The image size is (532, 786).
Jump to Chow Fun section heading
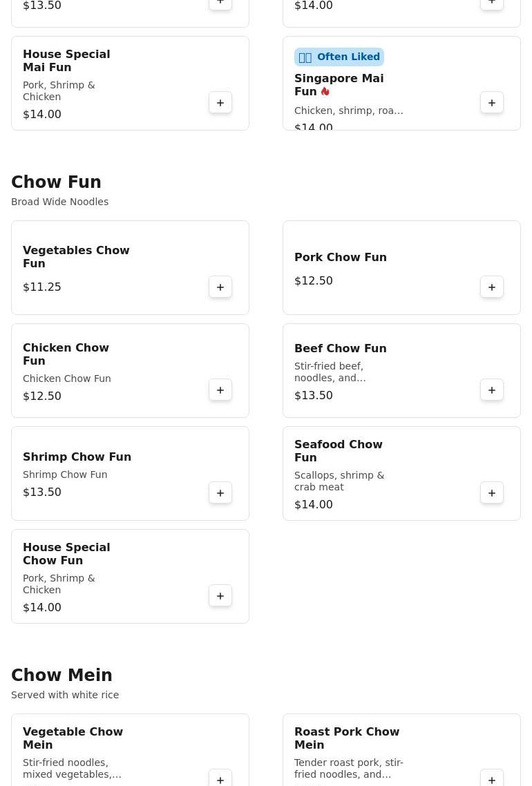[56, 182]
